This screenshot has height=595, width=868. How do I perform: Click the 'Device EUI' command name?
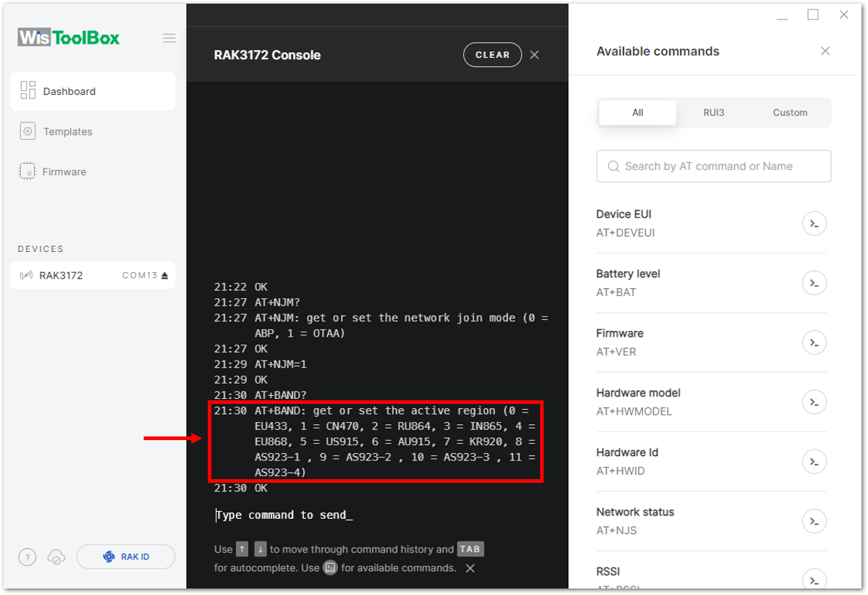pyautogui.click(x=623, y=214)
